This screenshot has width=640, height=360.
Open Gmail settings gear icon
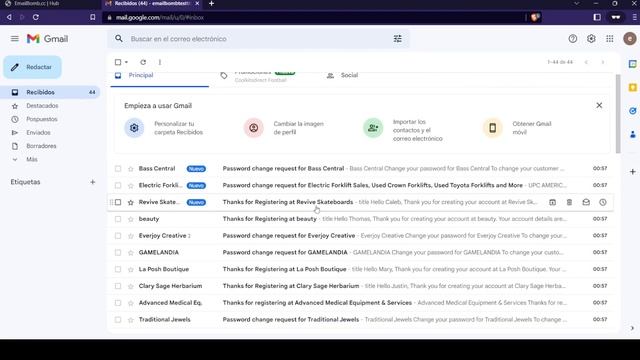click(x=591, y=39)
